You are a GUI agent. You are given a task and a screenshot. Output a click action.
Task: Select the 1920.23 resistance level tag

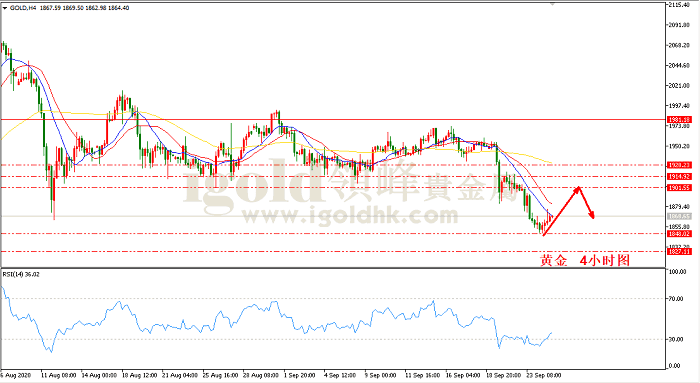click(x=679, y=165)
